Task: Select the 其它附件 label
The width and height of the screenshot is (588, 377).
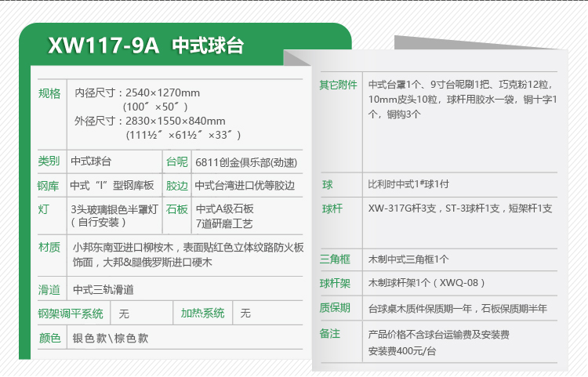Action: [338, 85]
